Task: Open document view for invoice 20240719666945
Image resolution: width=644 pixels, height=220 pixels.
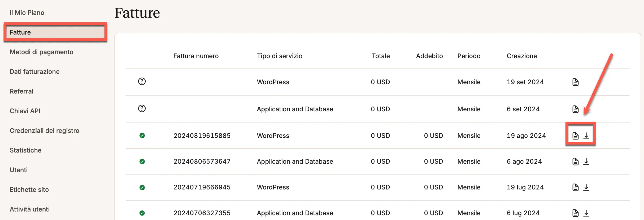Action: click(575, 187)
